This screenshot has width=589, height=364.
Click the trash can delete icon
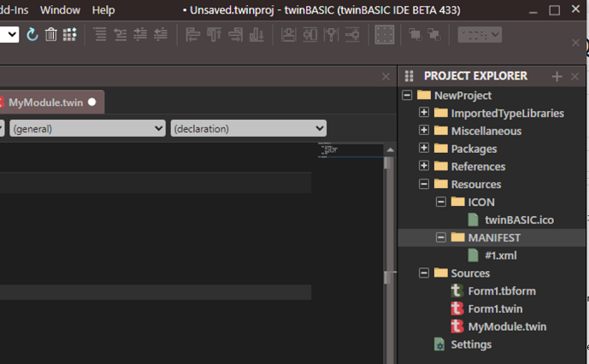(51, 34)
